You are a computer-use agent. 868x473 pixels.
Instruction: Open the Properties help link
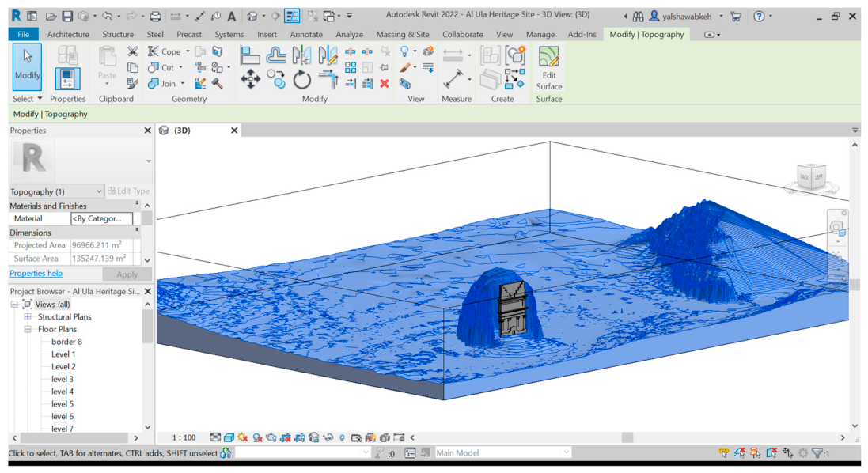(36, 274)
